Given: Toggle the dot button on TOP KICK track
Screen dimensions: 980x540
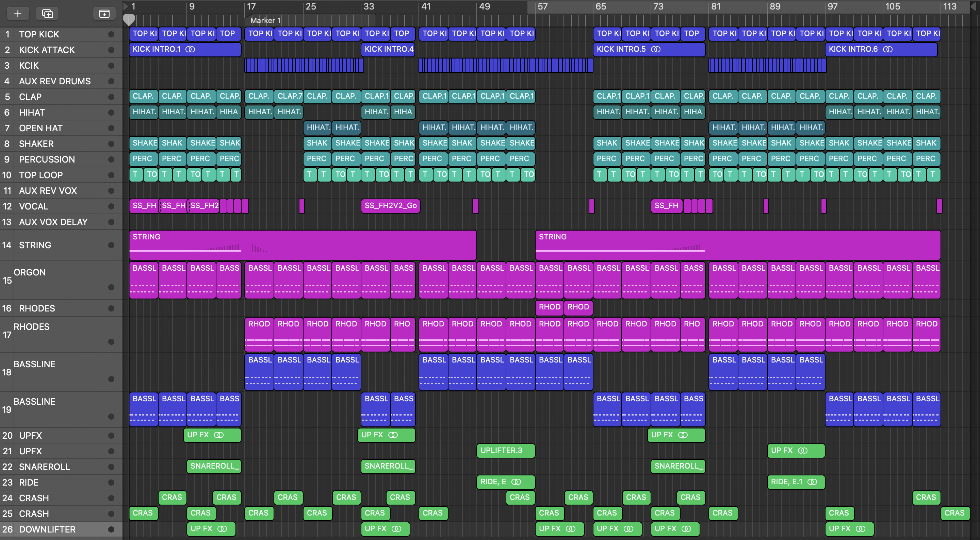Looking at the screenshot, I should 111,34.
